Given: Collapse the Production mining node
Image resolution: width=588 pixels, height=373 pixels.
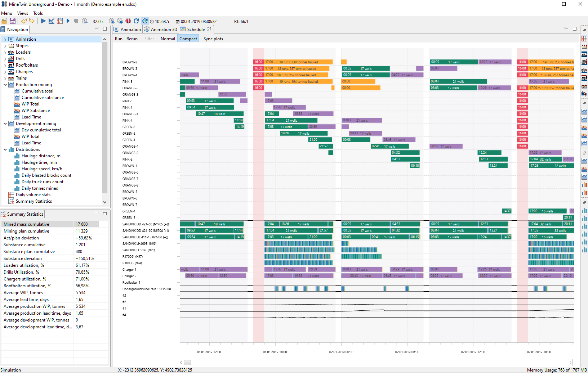Looking at the screenshot, I should (x=5, y=85).
